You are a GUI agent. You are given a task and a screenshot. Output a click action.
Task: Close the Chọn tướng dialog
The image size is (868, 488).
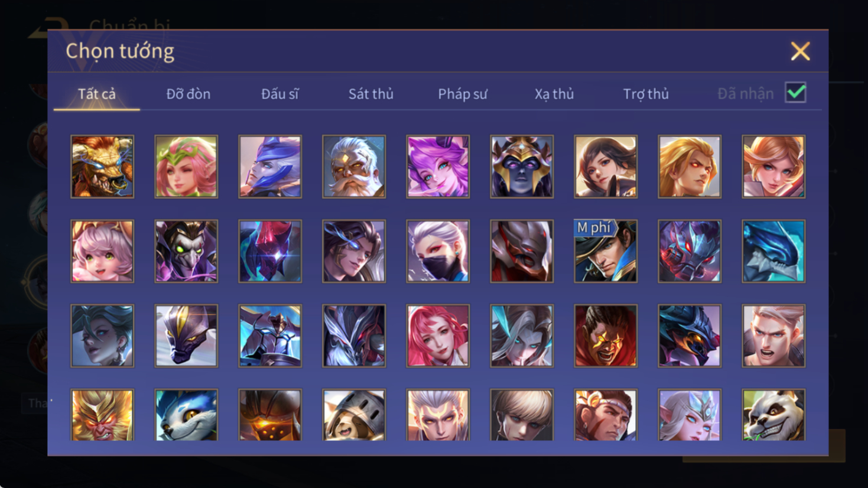pos(800,51)
